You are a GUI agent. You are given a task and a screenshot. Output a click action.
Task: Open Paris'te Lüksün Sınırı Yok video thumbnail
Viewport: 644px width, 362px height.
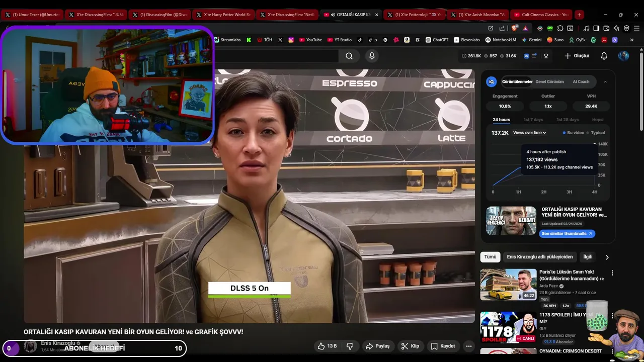508,284
